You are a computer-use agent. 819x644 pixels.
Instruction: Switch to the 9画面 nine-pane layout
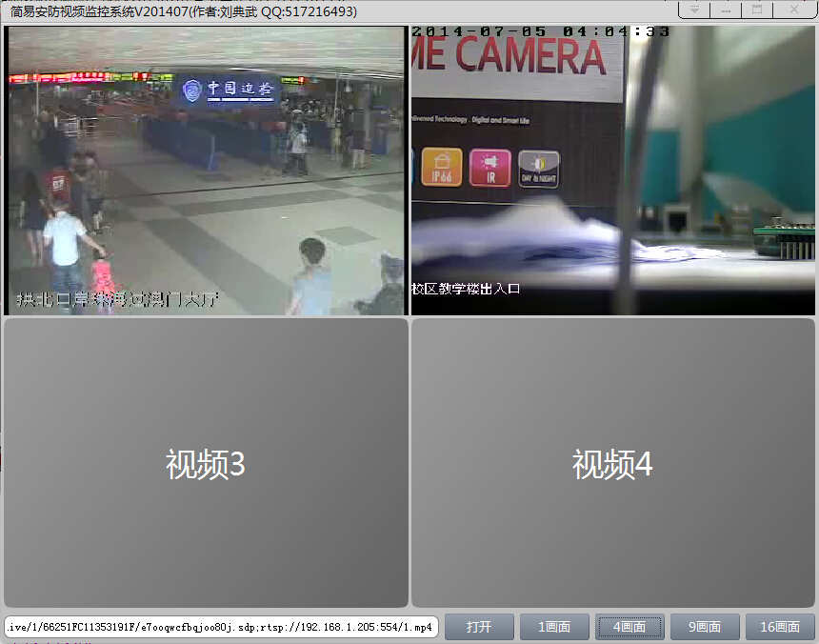(x=705, y=627)
